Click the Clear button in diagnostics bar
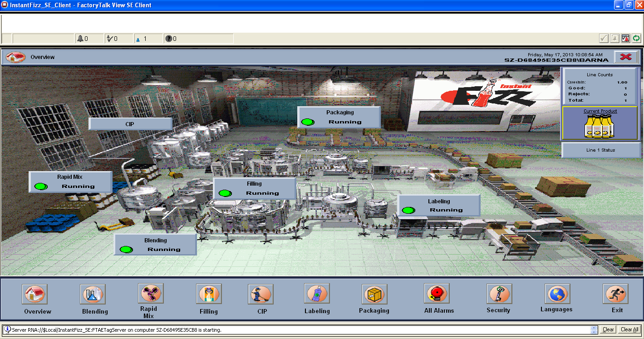Image resolution: width=644 pixels, height=339 pixels. point(608,329)
